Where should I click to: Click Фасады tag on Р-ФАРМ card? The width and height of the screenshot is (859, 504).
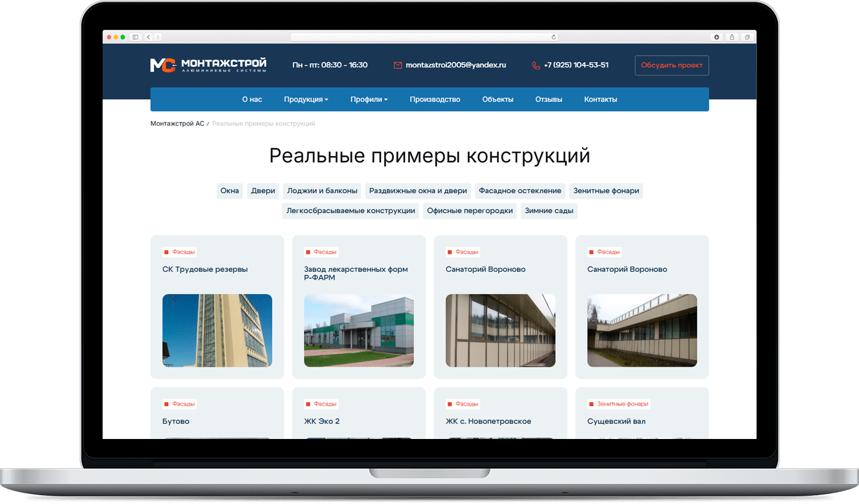[x=322, y=252]
